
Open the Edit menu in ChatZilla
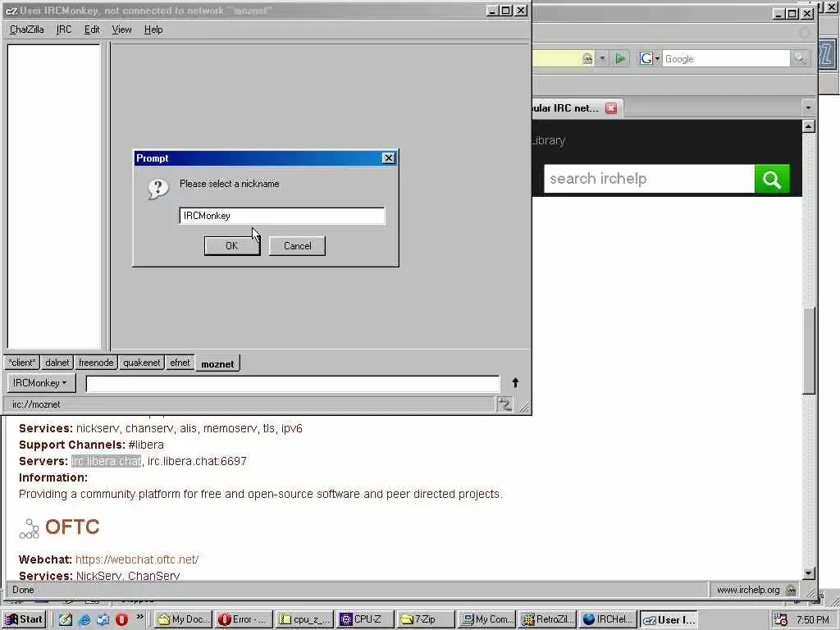coord(92,30)
